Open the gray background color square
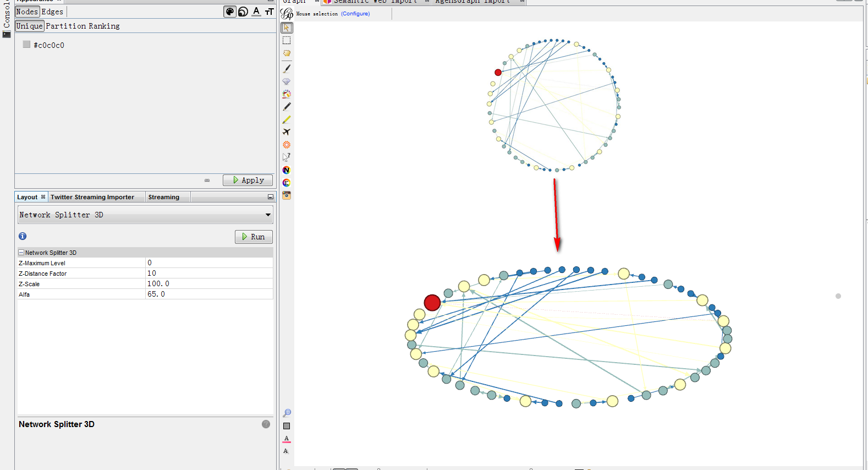The width and height of the screenshot is (868, 470). click(x=287, y=426)
